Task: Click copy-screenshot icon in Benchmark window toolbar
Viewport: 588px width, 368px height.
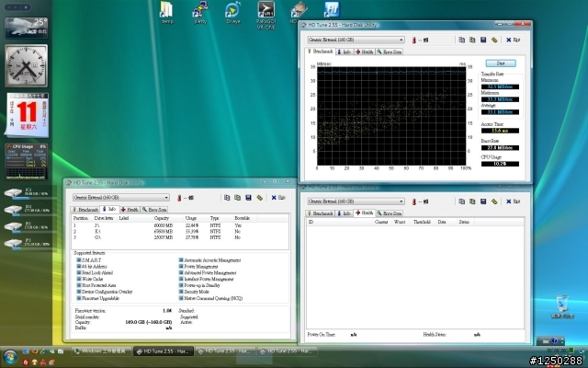Action: click(472, 40)
